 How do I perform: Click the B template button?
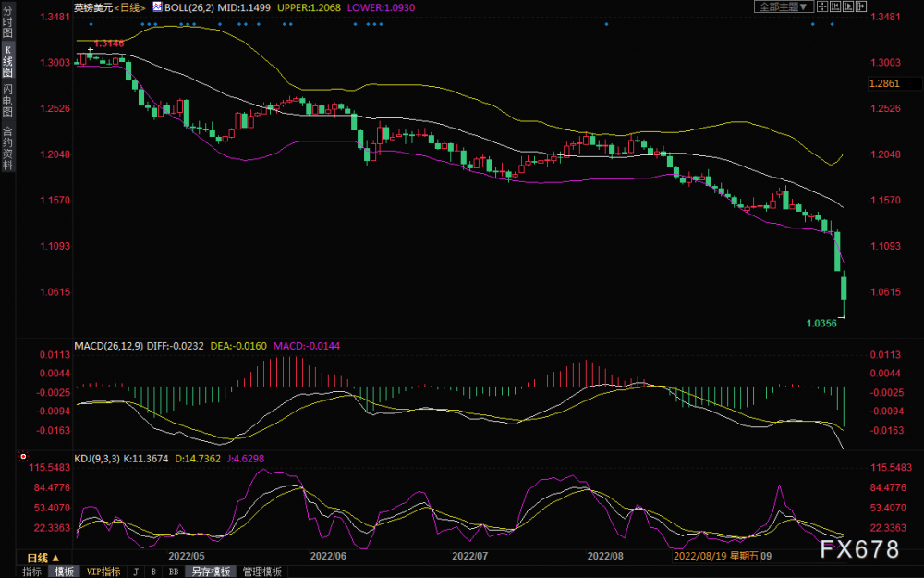pyautogui.click(x=153, y=572)
